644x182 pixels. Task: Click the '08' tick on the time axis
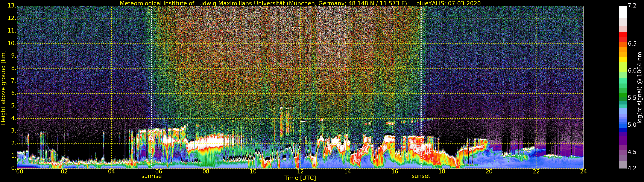click(206, 172)
